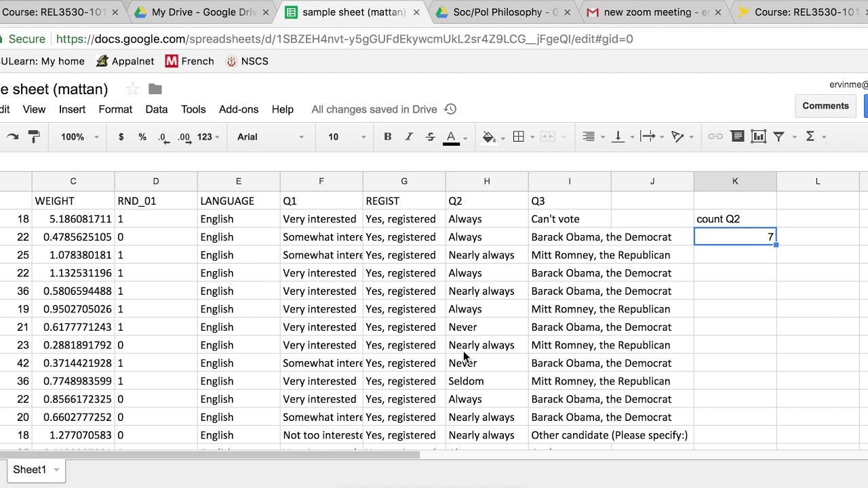
Task: Select the paint format roller icon
Action: coord(34,137)
